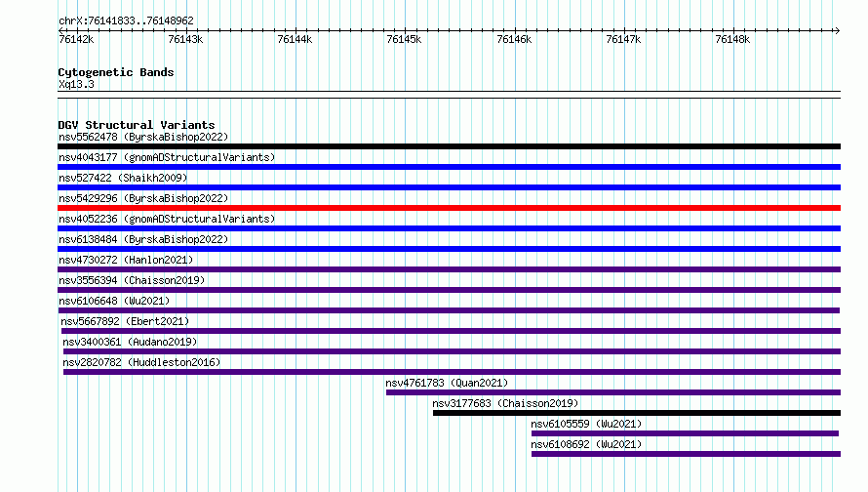
Task: Click the nsv5429296 (ByrskaBishop2022) label
Action: pos(143,198)
